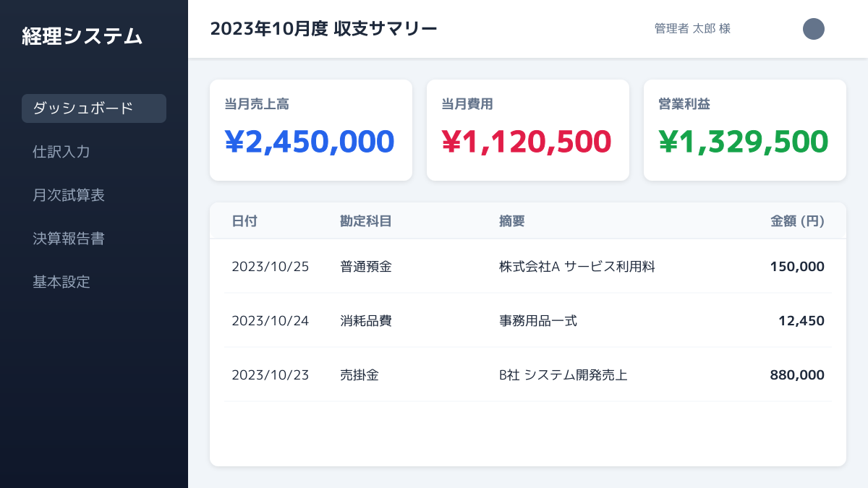Image resolution: width=868 pixels, height=488 pixels.
Task: Select the 消耗品費 事務用品一式 row
Action: pos(528,320)
